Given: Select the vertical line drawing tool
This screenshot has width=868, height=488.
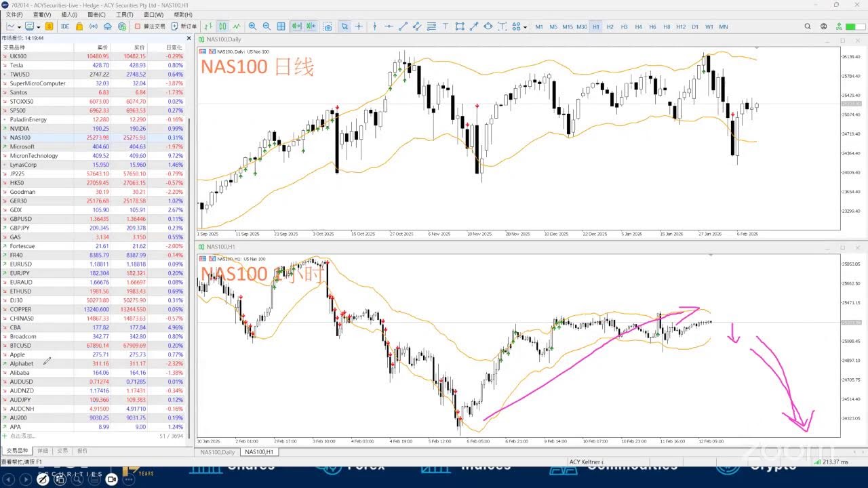Looking at the screenshot, I should [374, 26].
